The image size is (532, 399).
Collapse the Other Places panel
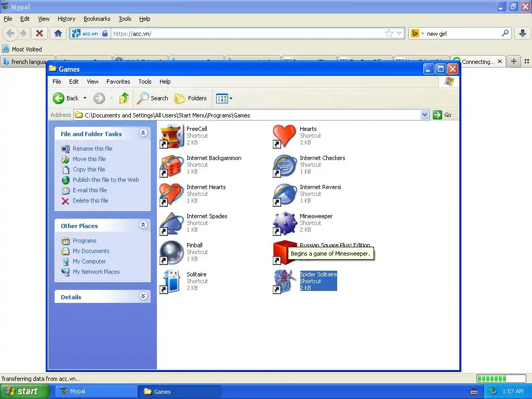[x=143, y=225]
